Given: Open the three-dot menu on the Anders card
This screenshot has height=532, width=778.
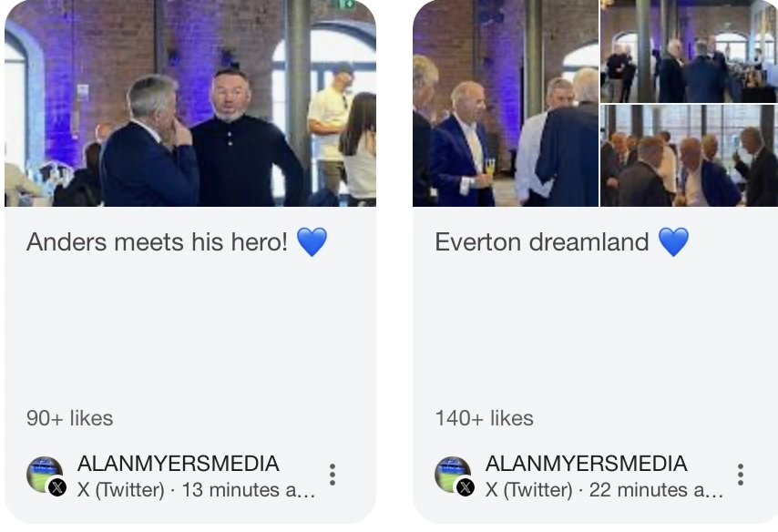Looking at the screenshot, I should pyautogui.click(x=333, y=475).
